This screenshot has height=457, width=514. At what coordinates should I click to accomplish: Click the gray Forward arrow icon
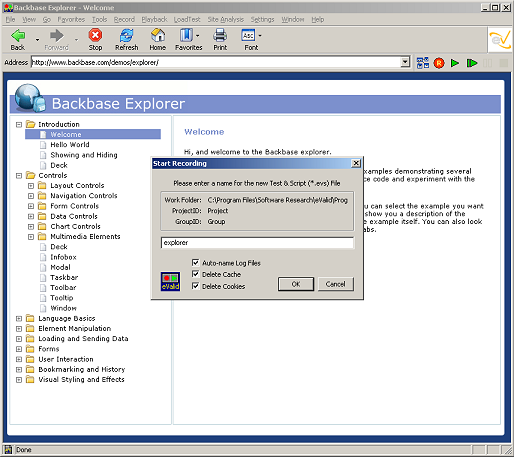click(56, 35)
